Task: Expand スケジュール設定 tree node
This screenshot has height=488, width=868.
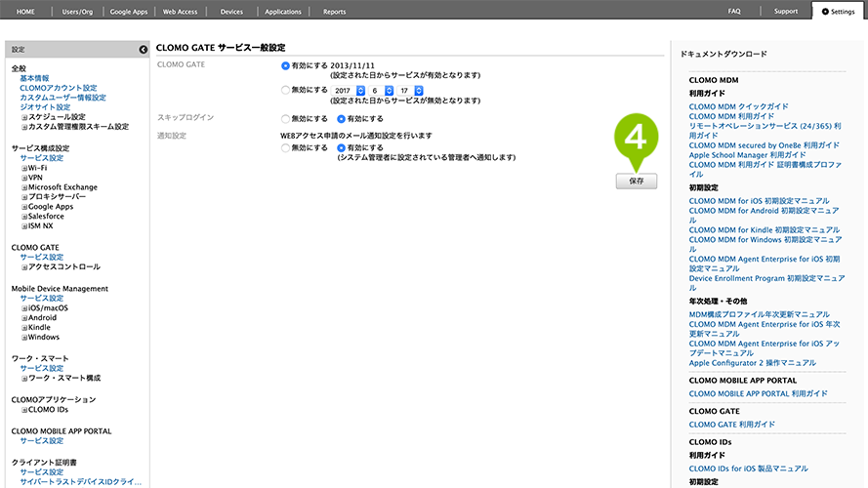Action: pyautogui.click(x=24, y=117)
